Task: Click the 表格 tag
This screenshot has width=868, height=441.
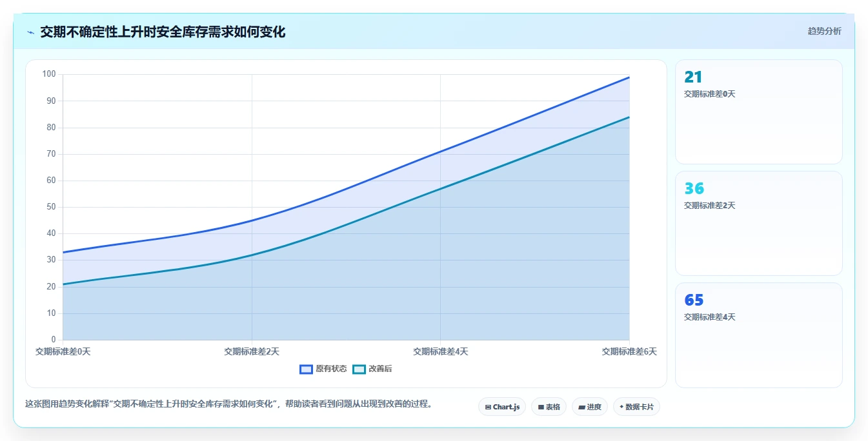Action: (x=549, y=407)
